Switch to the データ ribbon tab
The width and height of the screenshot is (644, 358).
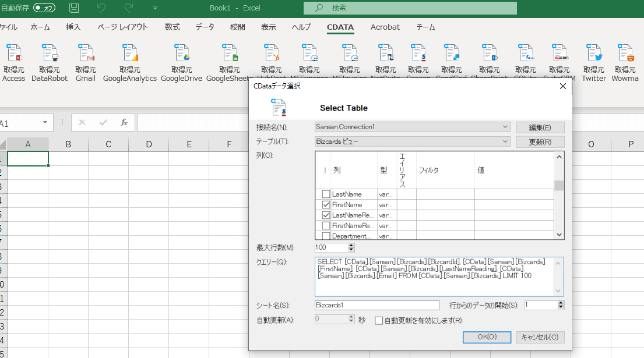pos(205,27)
